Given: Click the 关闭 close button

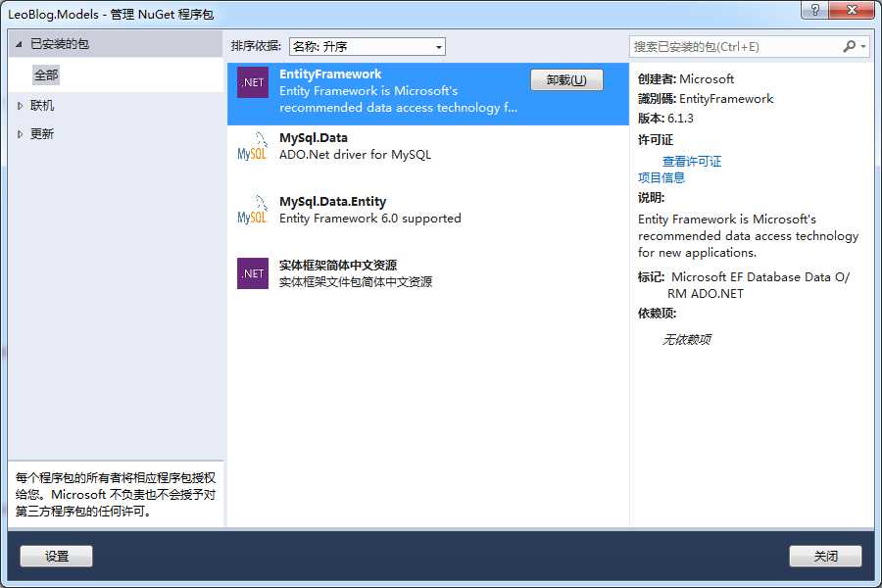Looking at the screenshot, I should 825,556.
